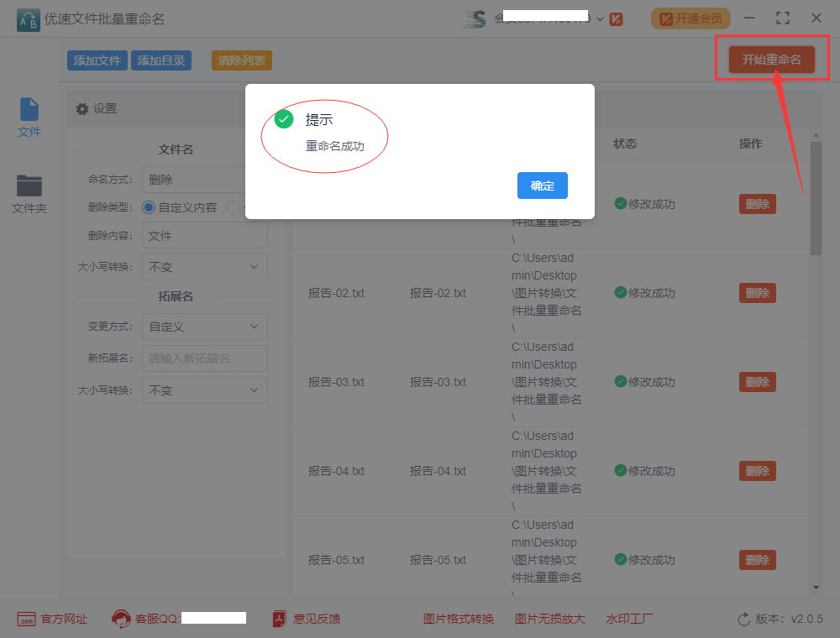Viewport: 840px width, 638px height.
Task: Click the app logo in the title bar
Action: 25,18
